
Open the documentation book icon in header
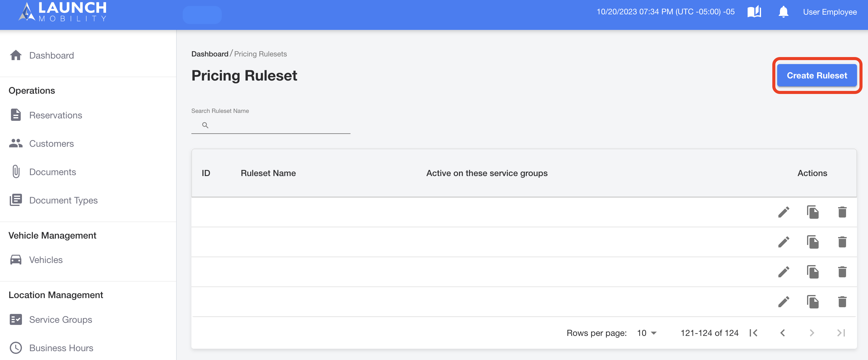pyautogui.click(x=754, y=12)
